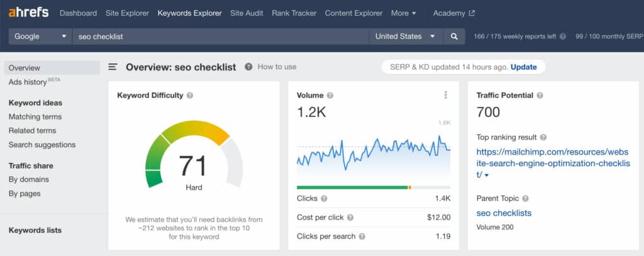Open the Volume card three-dot menu
The image size is (644, 256).
[446, 95]
